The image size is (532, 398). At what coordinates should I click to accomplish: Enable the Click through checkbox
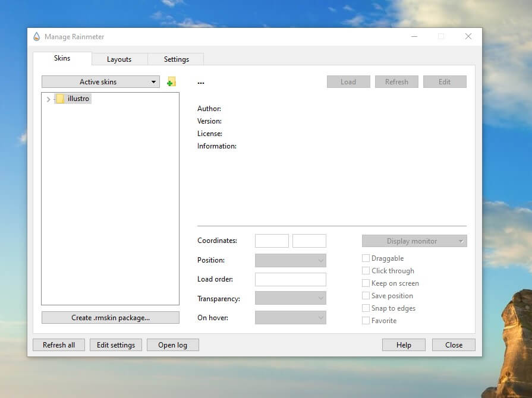(x=366, y=270)
